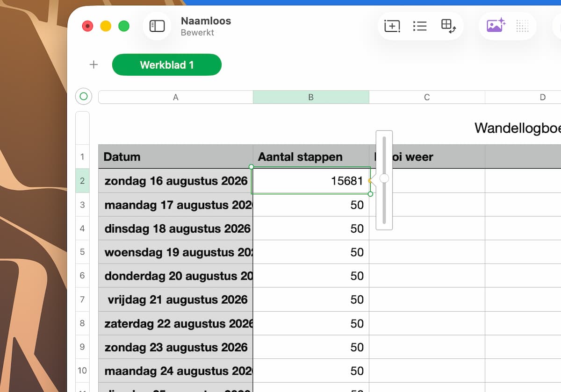
Task: Toggle the sidebar panel icon
Action: pos(157,26)
